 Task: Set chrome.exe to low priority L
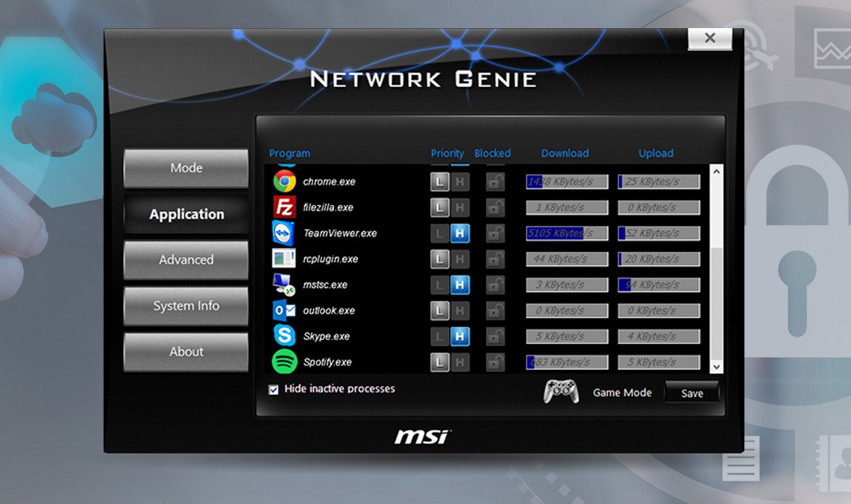440,181
